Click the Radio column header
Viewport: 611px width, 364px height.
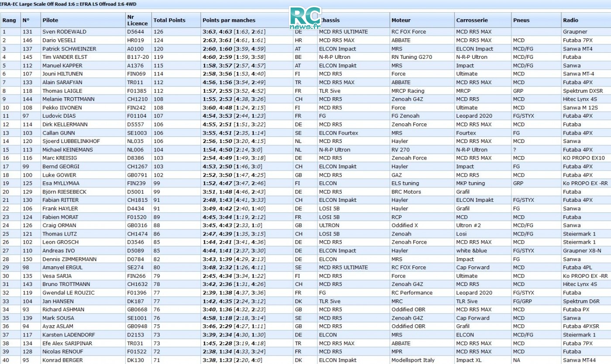coord(570,20)
